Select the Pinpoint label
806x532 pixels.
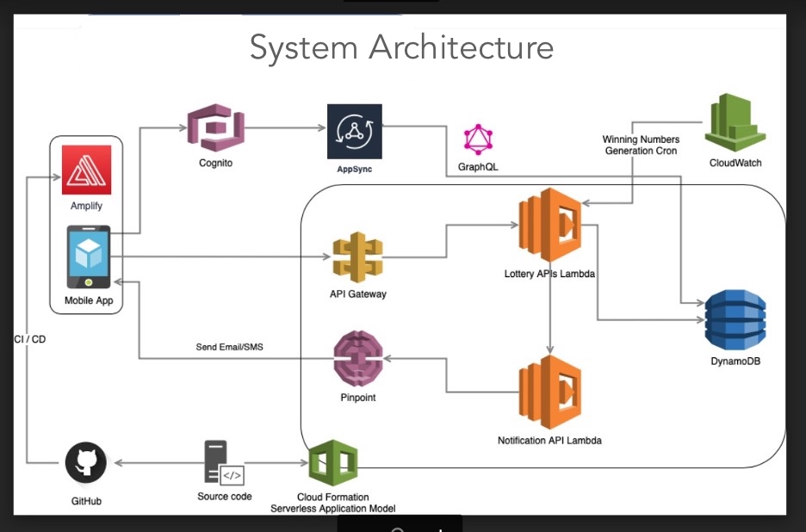click(358, 398)
